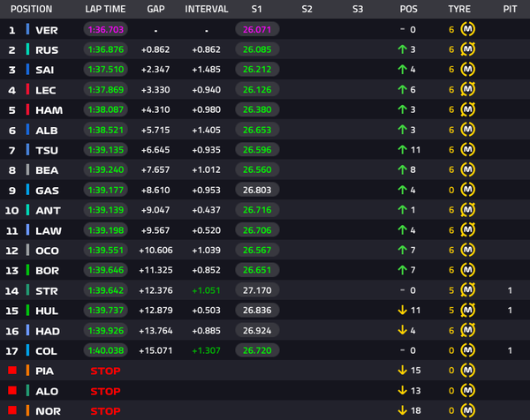Click the lap time 1:36.876 for RUS
Image resolution: width=530 pixels, height=420 pixels.
pyautogui.click(x=106, y=49)
